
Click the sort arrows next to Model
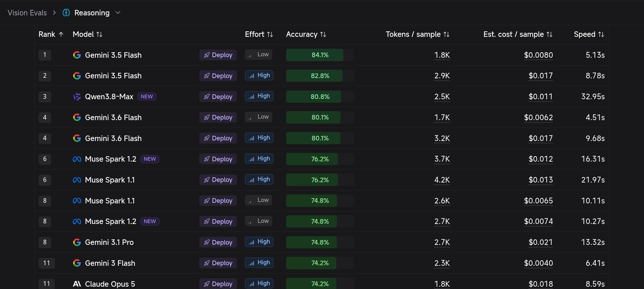click(100, 35)
